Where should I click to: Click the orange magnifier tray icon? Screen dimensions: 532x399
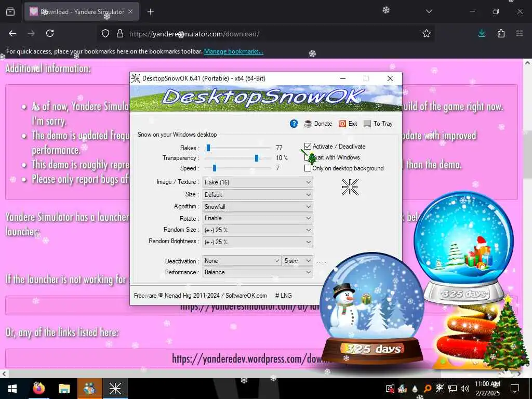click(x=427, y=389)
